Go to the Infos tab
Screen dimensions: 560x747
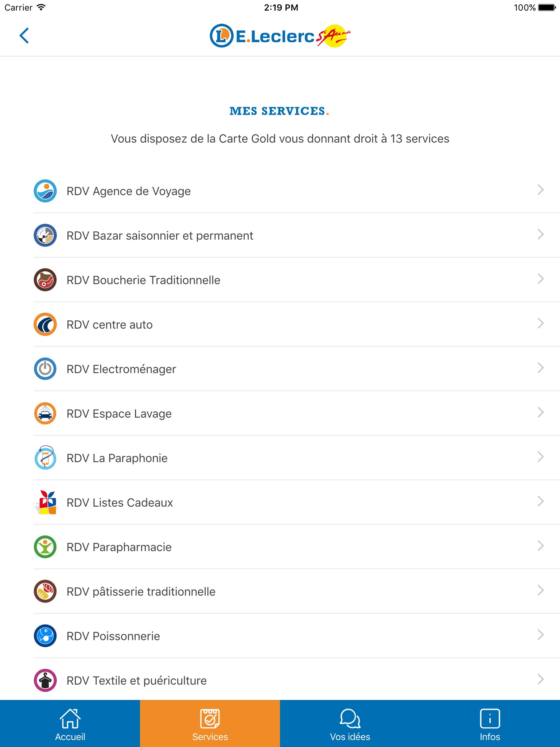tap(490, 724)
